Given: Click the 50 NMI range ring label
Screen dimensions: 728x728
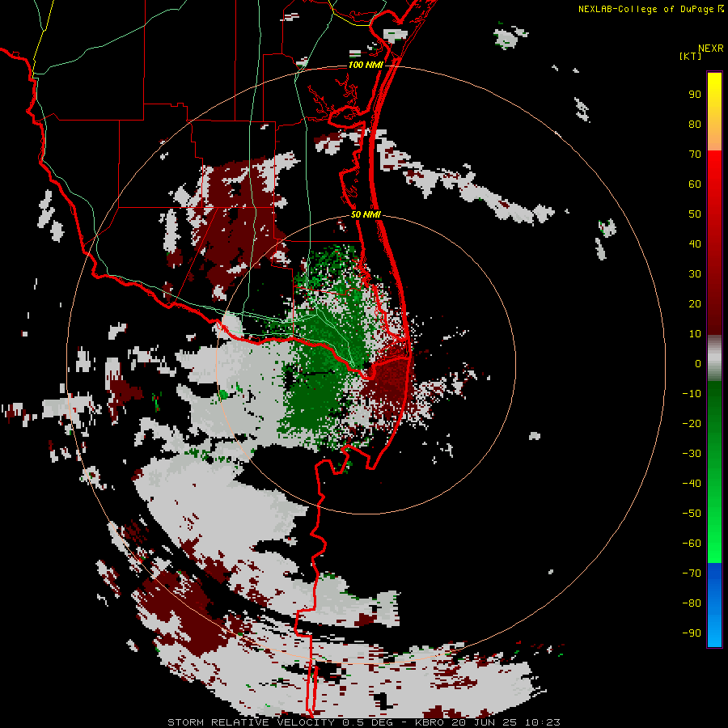Looking at the screenshot, I should click(366, 215).
